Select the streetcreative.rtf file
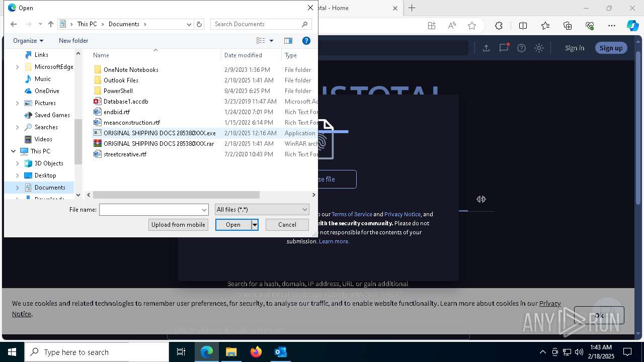The width and height of the screenshot is (644, 362). click(x=125, y=154)
